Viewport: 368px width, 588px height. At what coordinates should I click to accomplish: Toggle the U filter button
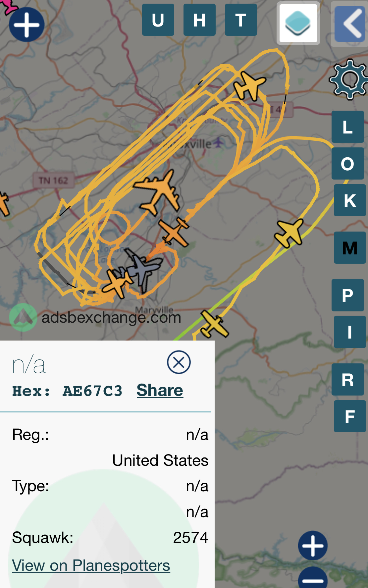(158, 20)
